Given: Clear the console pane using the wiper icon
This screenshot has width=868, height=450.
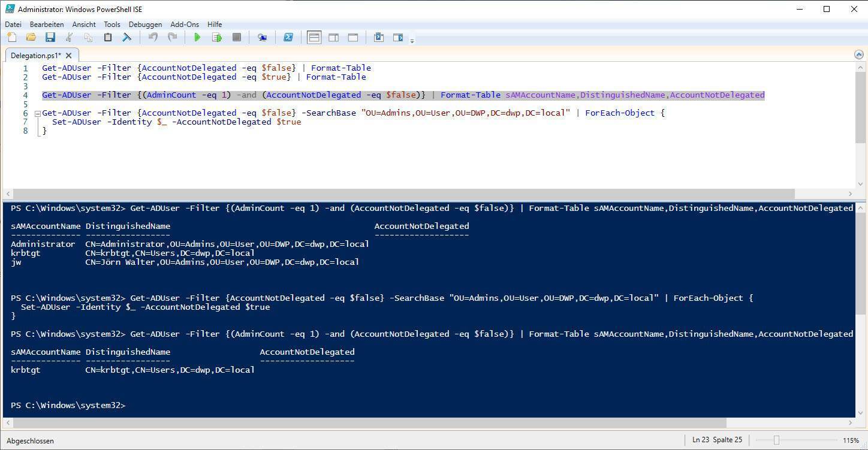Looking at the screenshot, I should pos(127,37).
